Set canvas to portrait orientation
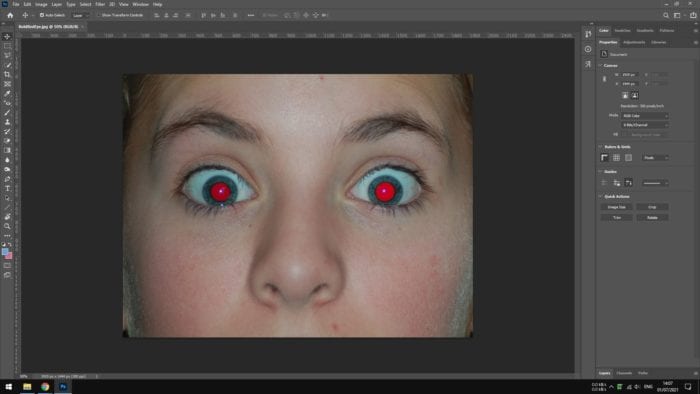The image size is (700, 394). (625, 95)
